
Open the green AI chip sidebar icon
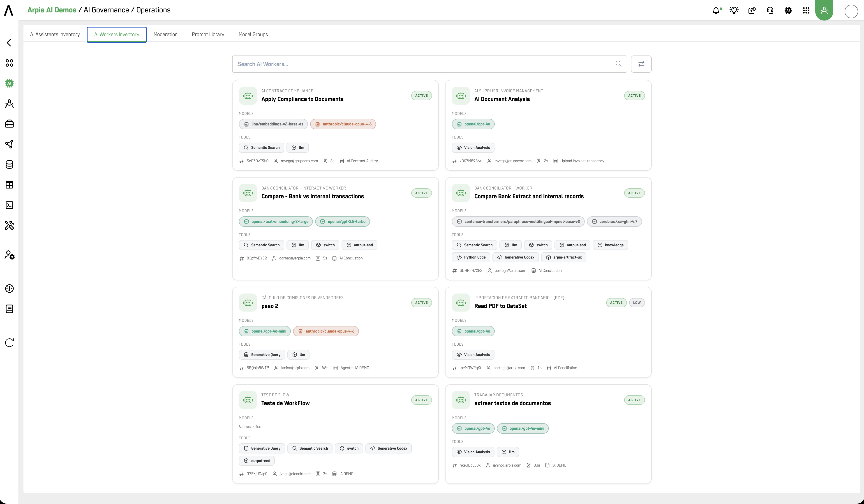(9, 83)
